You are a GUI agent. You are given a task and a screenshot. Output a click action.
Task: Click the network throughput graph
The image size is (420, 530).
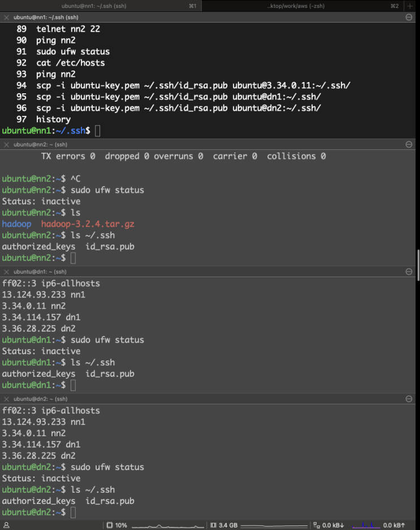(x=366, y=525)
